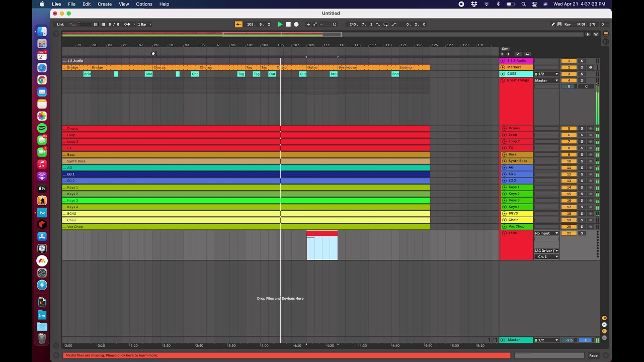Toggle Key Map Mode button

tap(568, 24)
